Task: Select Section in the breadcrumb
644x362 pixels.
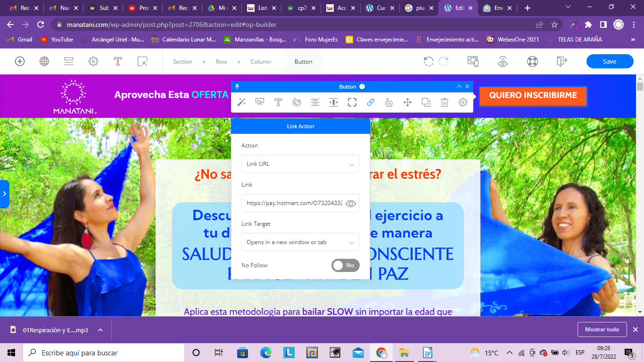Action: [182, 62]
